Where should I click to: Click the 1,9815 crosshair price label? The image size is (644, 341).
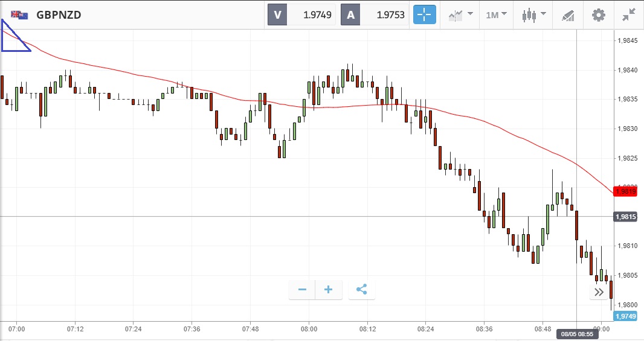(x=625, y=217)
